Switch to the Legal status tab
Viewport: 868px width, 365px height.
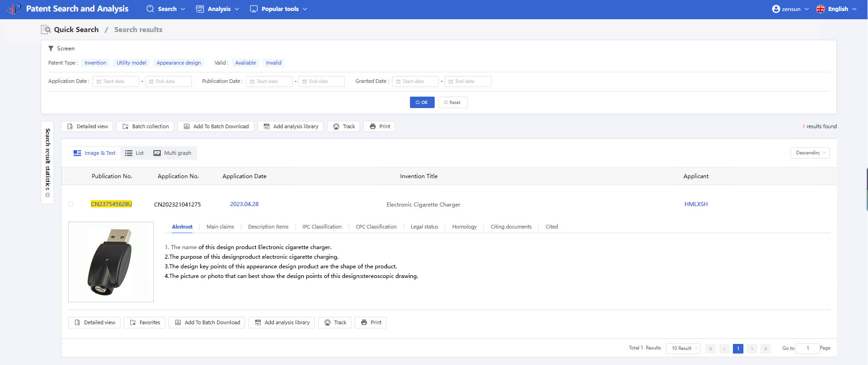pos(424,227)
